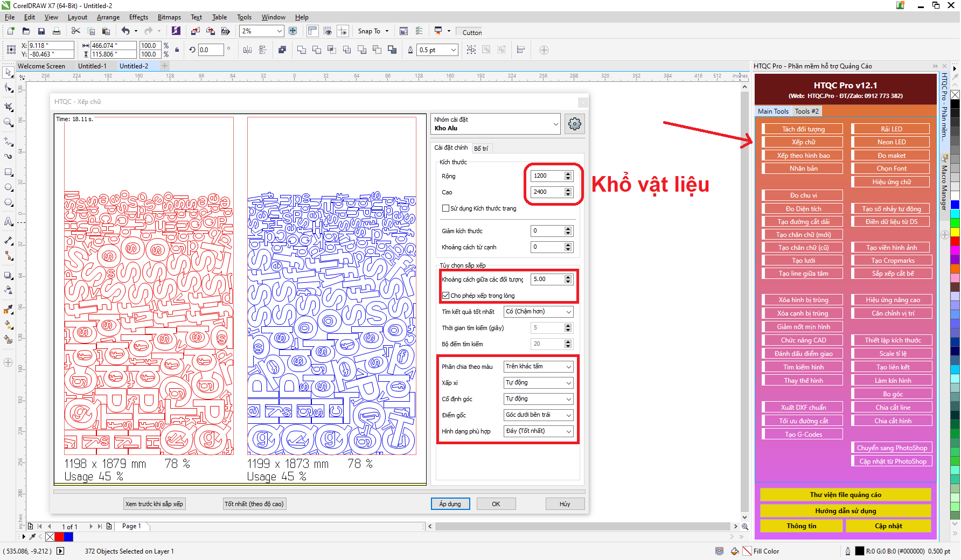Toggle Show Rulers icon
Viewport: 961px width, 560px height.
(x=312, y=31)
